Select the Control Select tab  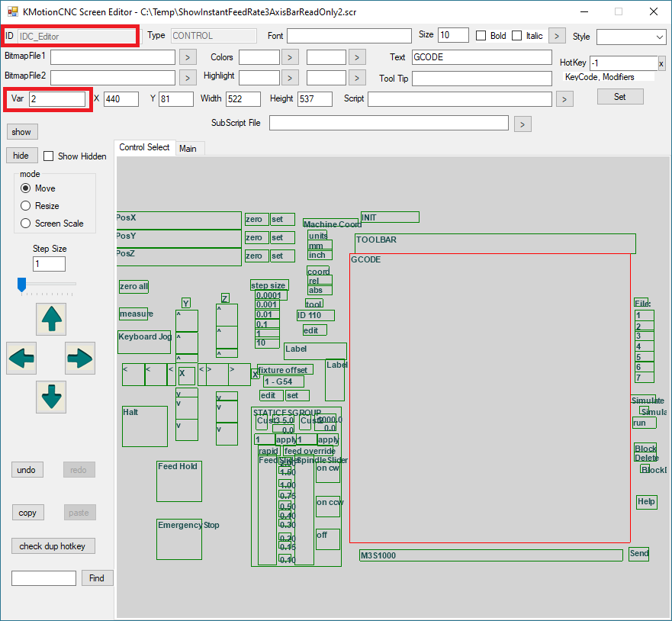(x=144, y=148)
